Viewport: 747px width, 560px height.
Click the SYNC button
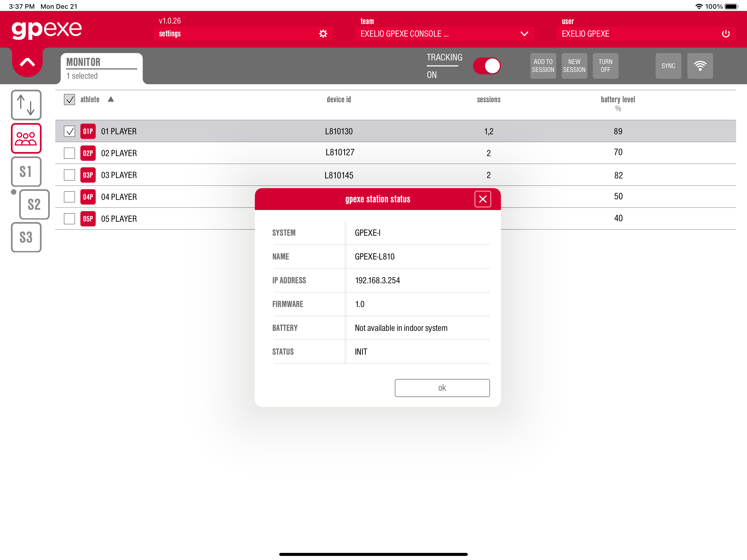(668, 66)
